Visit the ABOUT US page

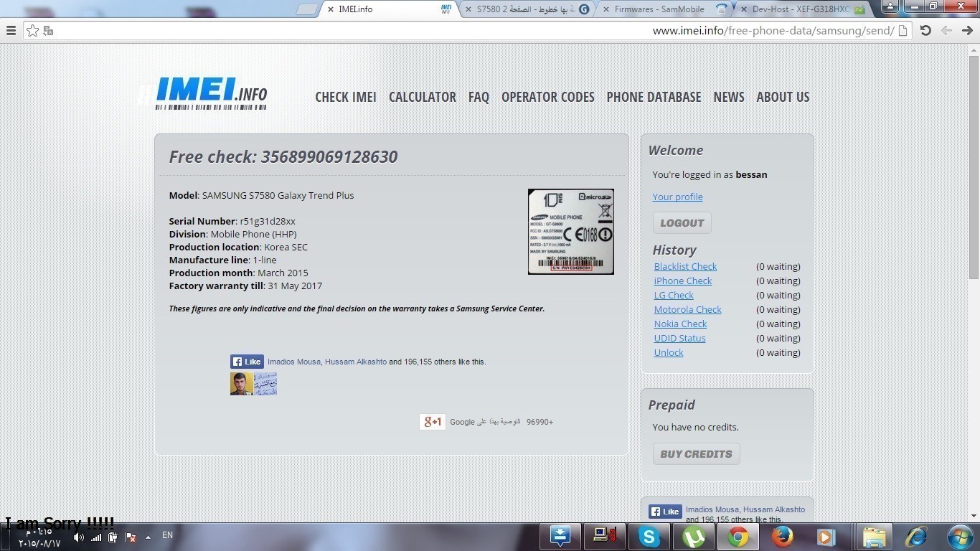click(x=783, y=97)
